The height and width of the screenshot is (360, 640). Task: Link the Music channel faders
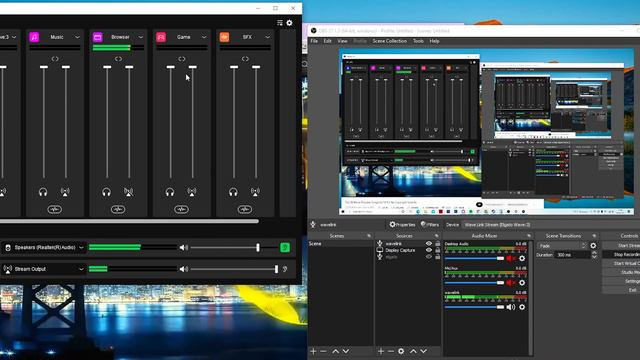[55, 59]
